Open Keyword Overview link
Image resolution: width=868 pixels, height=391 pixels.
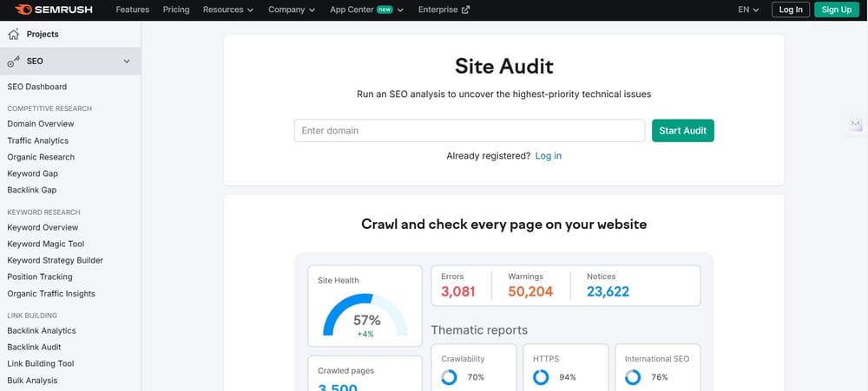[x=43, y=227]
